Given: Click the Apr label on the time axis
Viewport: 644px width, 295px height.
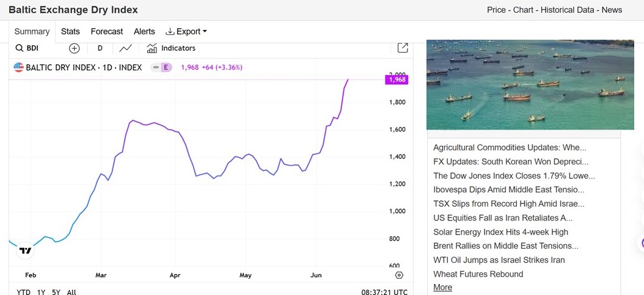Looking at the screenshot, I should point(175,275).
